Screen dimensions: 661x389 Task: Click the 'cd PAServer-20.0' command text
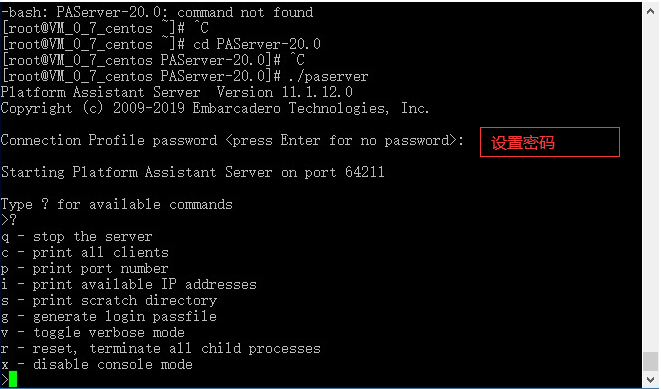click(257, 44)
